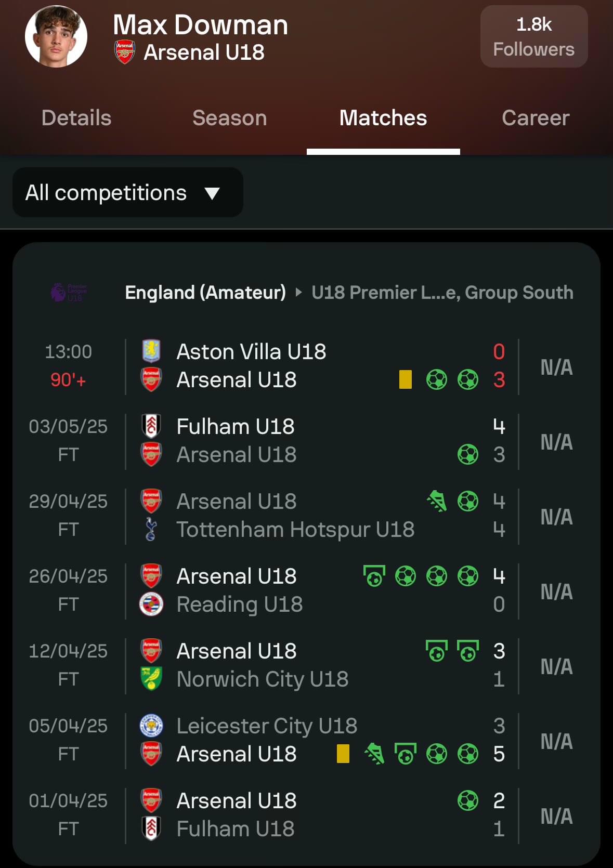The width and height of the screenshot is (613, 868).
Task: Click the Fulham U18 crest in 03/05/25 match
Action: (x=151, y=426)
